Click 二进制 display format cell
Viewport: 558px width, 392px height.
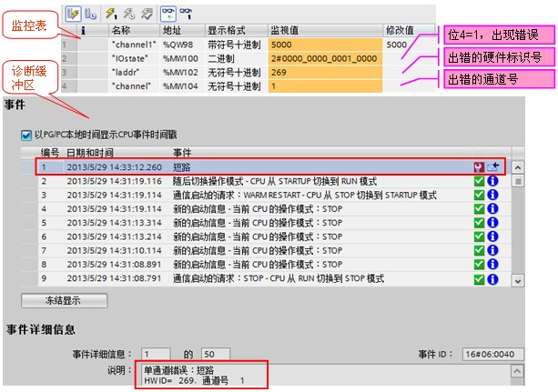pyautogui.click(x=237, y=58)
